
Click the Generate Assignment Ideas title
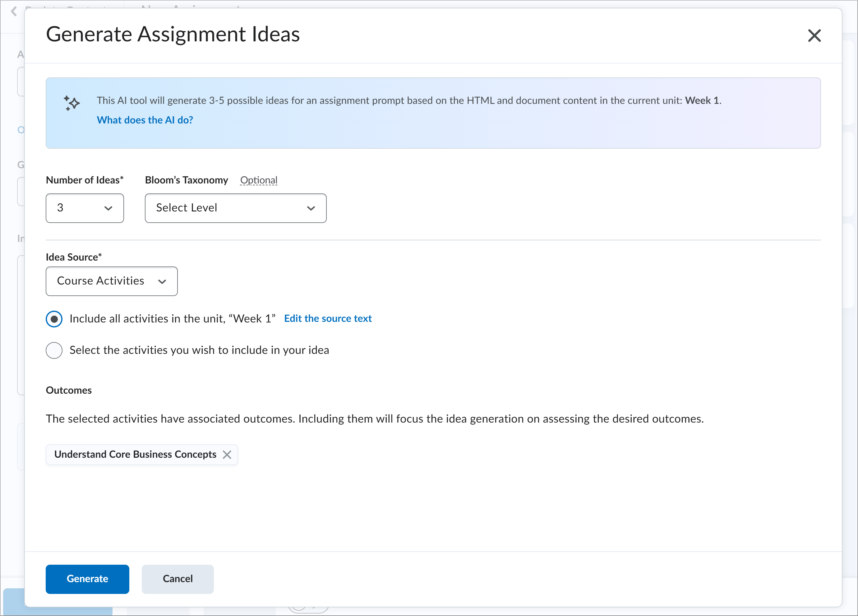click(x=173, y=34)
